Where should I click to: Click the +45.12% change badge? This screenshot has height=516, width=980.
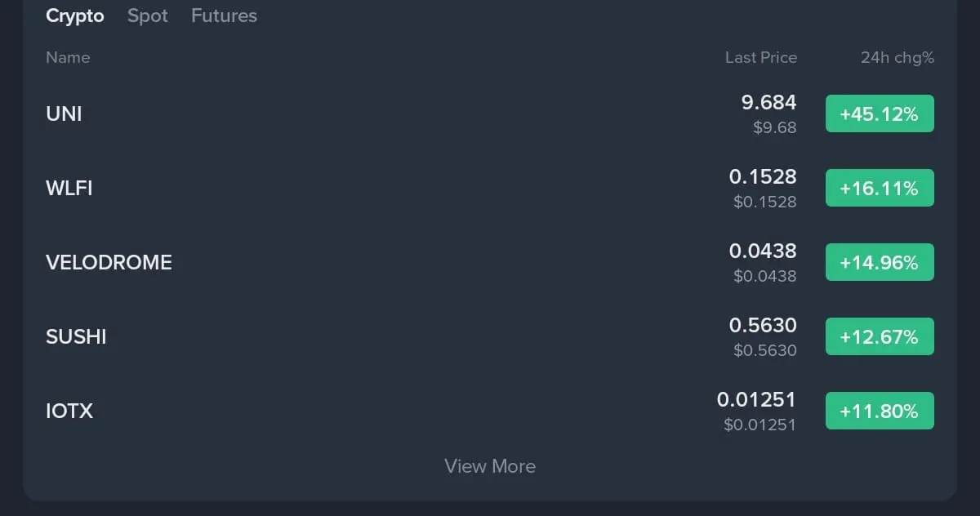(880, 113)
